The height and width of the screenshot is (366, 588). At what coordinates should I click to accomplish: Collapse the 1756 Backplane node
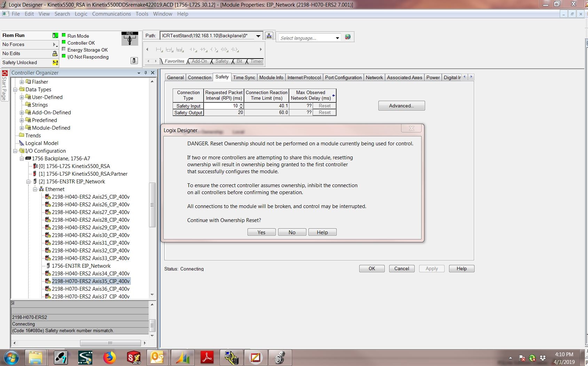[22, 159]
